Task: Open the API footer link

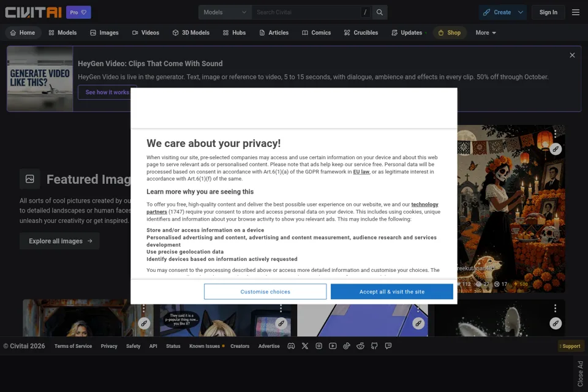Action: (x=153, y=346)
